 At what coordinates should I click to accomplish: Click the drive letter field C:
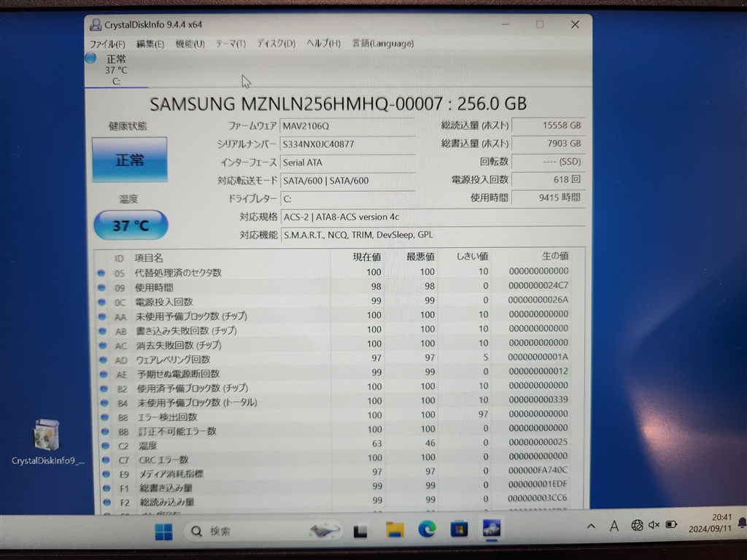[x=347, y=198]
